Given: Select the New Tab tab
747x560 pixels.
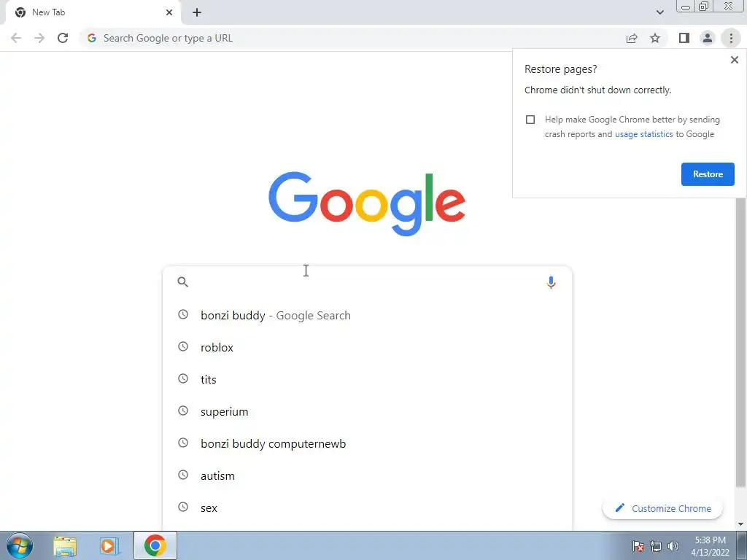Looking at the screenshot, I should pos(93,12).
